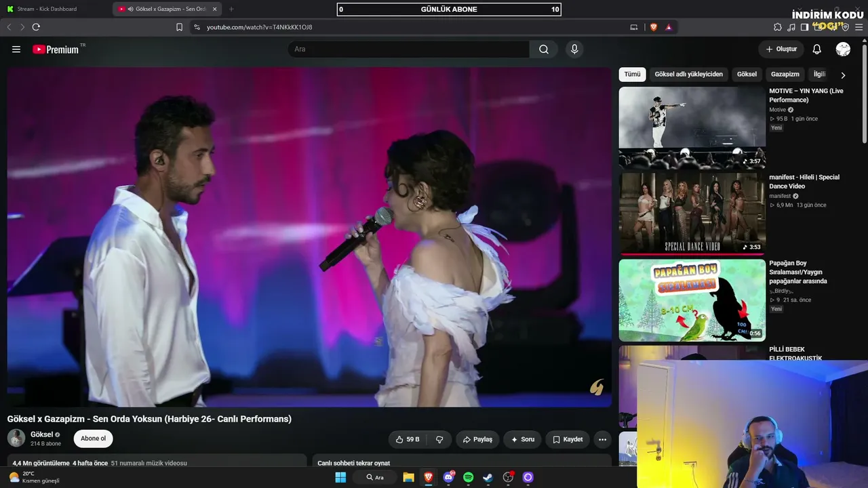Reload the page in the browser
Viewport: 868px width, 488px height.
point(36,27)
